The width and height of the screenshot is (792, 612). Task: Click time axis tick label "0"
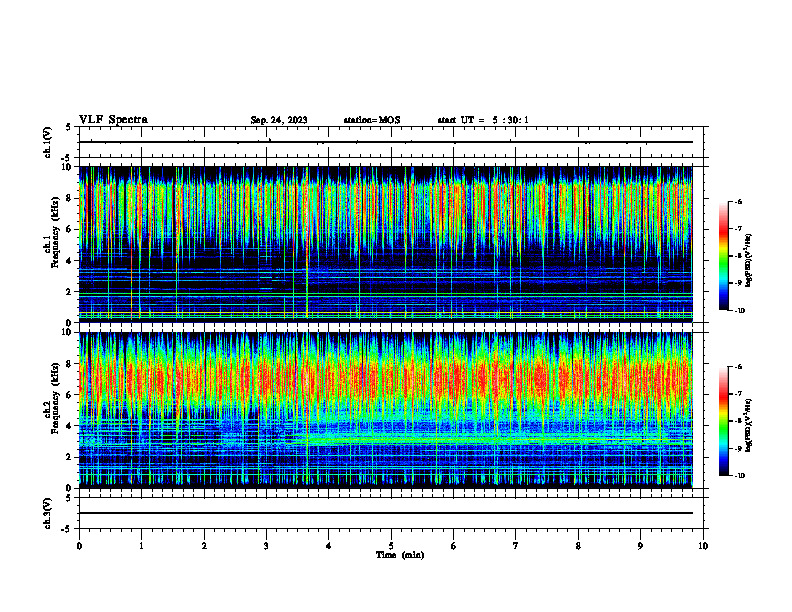(79, 546)
